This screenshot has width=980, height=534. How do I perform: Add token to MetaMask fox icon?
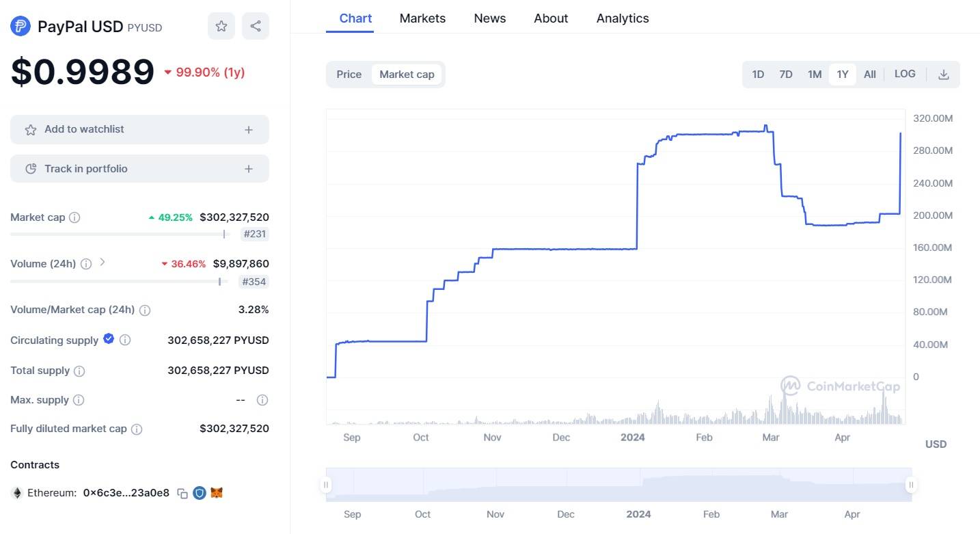217,493
